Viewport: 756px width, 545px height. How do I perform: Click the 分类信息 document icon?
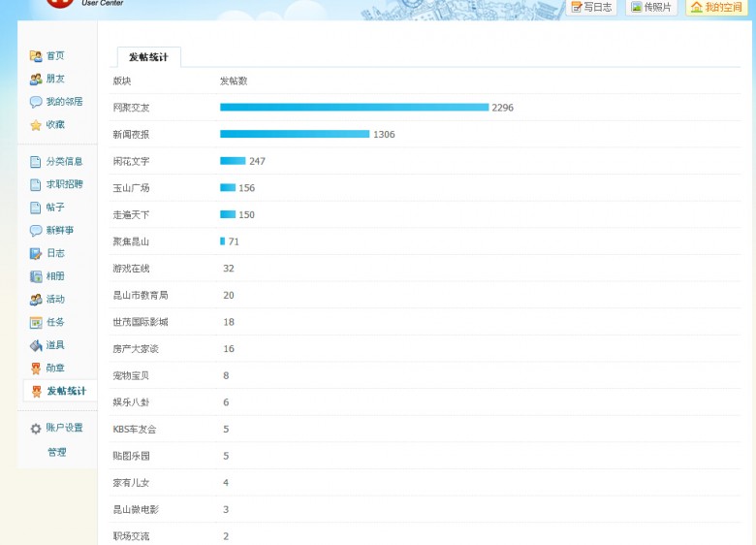click(36, 162)
